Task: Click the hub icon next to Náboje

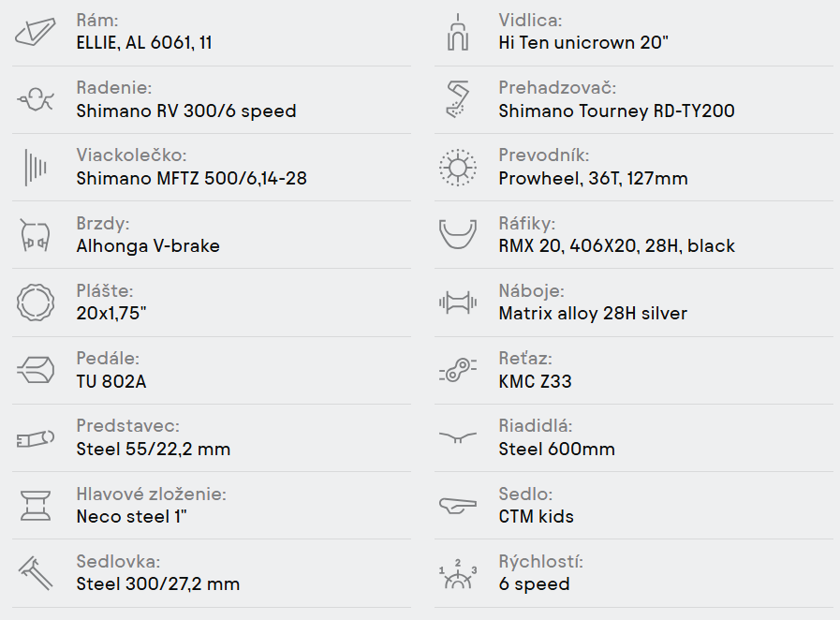Action: [x=458, y=303]
